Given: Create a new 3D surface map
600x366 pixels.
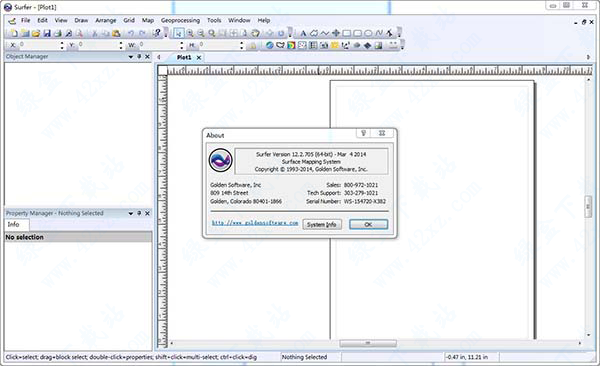Looking at the screenshot, I should pyautogui.click(x=367, y=46).
